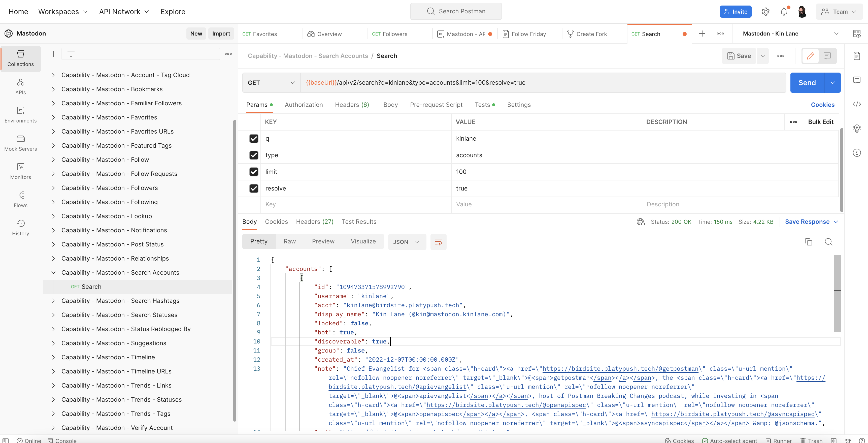Image resolution: width=868 pixels, height=443 pixels.
Task: Toggle the response word wrap icon
Action: click(438, 242)
